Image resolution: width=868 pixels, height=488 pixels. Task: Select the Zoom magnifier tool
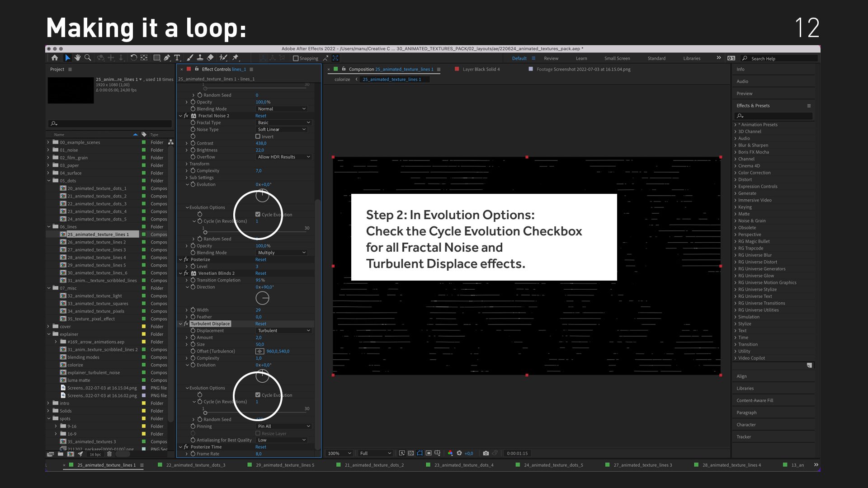point(88,58)
